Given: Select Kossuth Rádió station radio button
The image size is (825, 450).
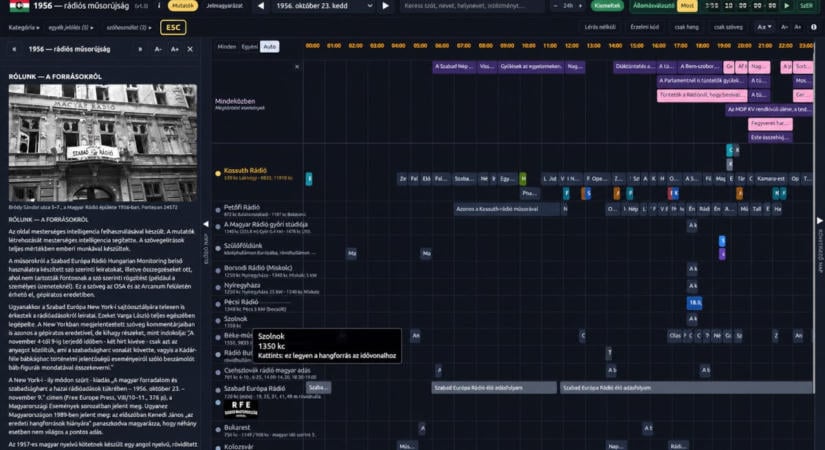Looking at the screenshot, I should point(218,173).
